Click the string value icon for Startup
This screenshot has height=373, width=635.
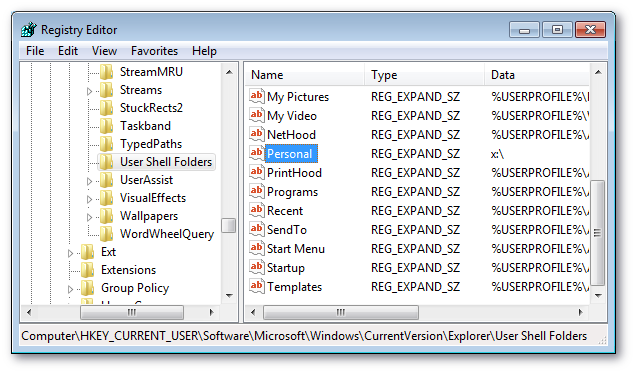click(x=257, y=268)
